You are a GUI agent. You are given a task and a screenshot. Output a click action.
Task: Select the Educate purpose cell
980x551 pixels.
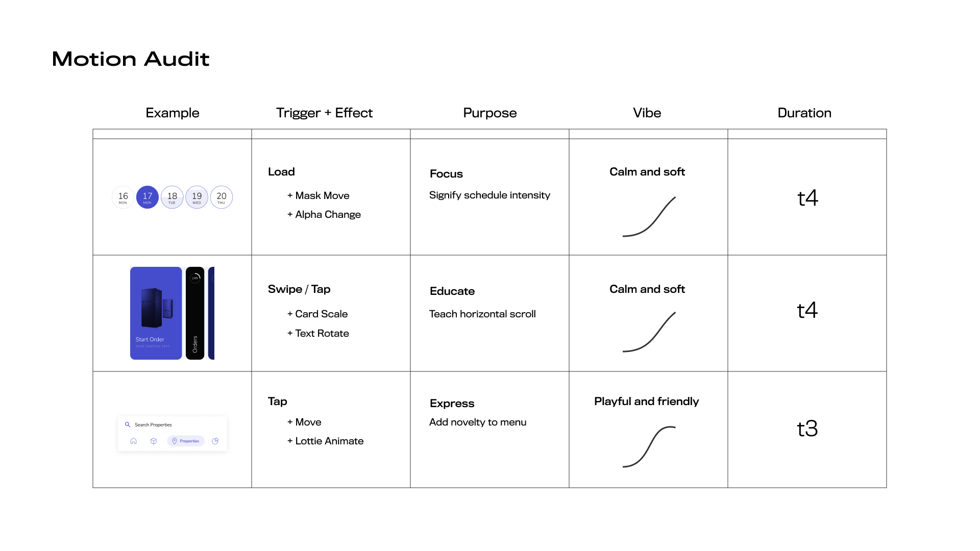point(490,314)
